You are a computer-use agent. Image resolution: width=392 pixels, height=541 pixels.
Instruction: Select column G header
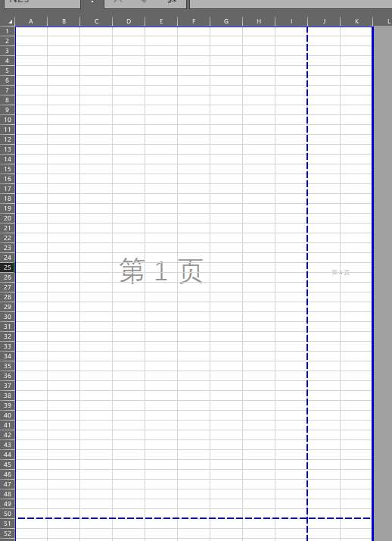226,21
